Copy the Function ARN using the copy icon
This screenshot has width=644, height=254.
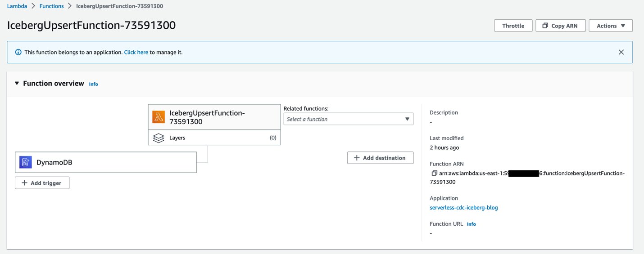434,173
